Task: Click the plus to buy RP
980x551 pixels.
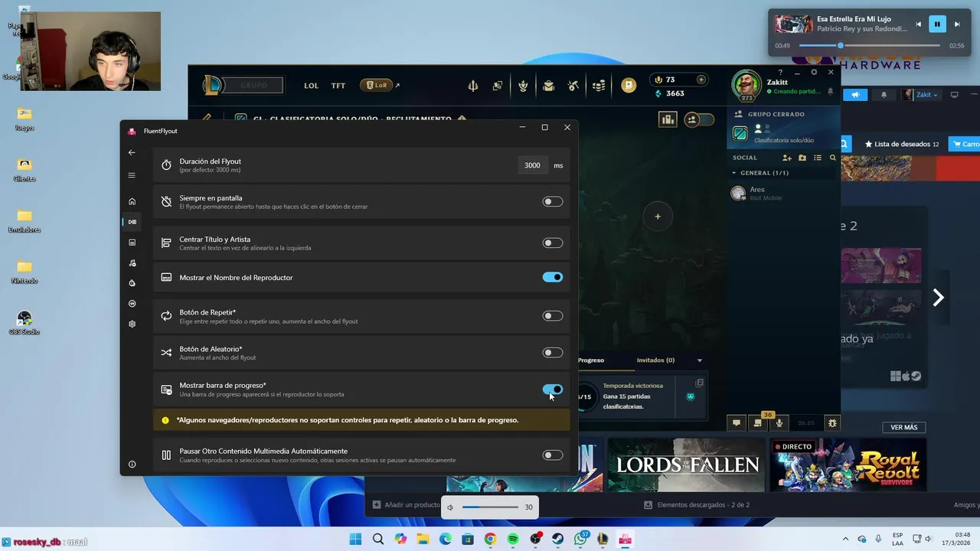Action: 701,80
